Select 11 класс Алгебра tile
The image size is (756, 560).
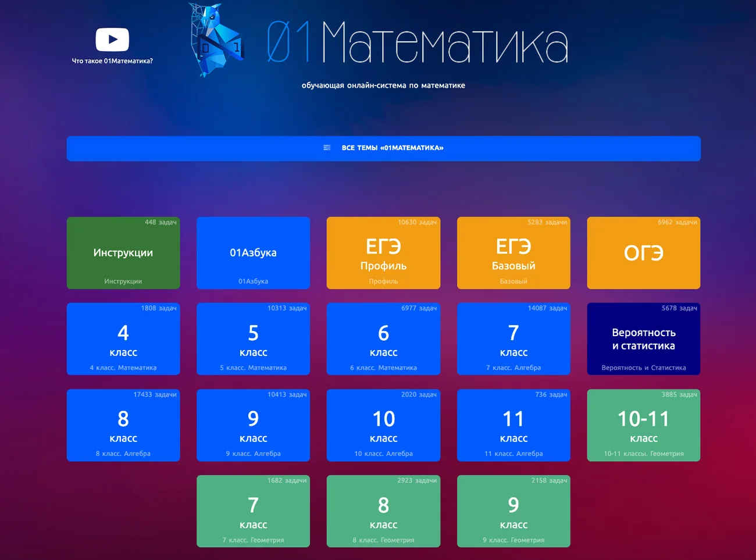click(x=513, y=425)
